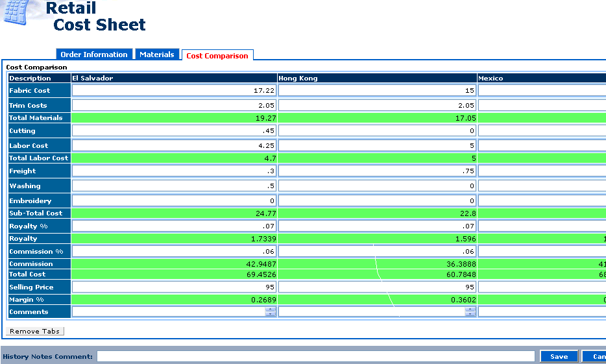Click the History Notes Comment field
The height and width of the screenshot is (364, 606).
[316, 356]
